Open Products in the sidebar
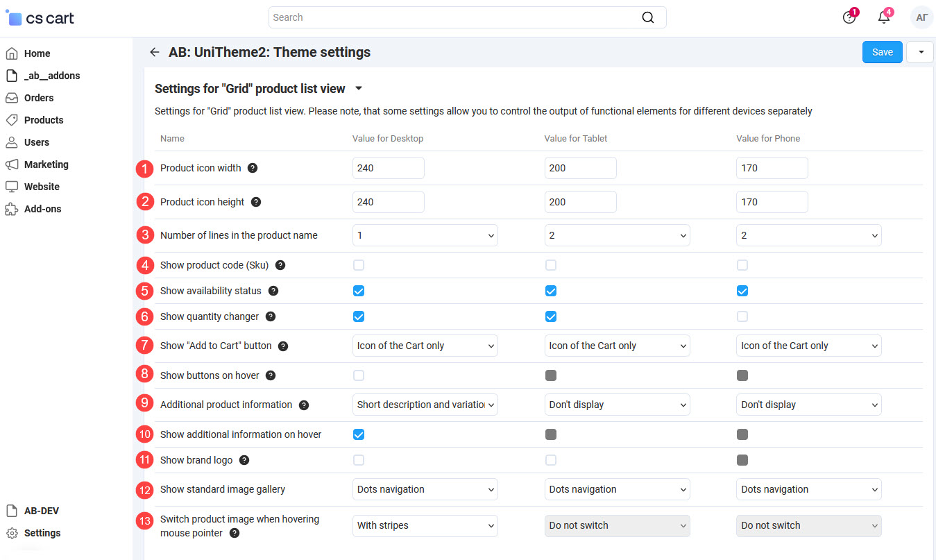The image size is (936, 560). pyautogui.click(x=44, y=120)
